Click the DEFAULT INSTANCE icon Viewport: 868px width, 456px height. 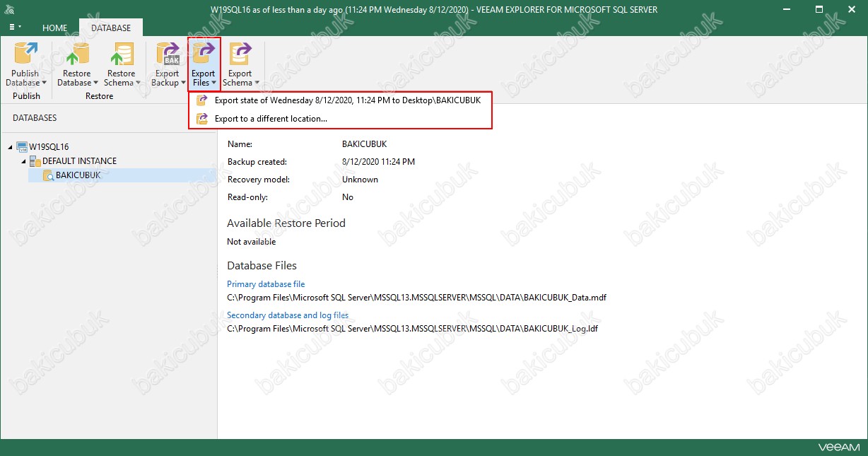pos(35,161)
